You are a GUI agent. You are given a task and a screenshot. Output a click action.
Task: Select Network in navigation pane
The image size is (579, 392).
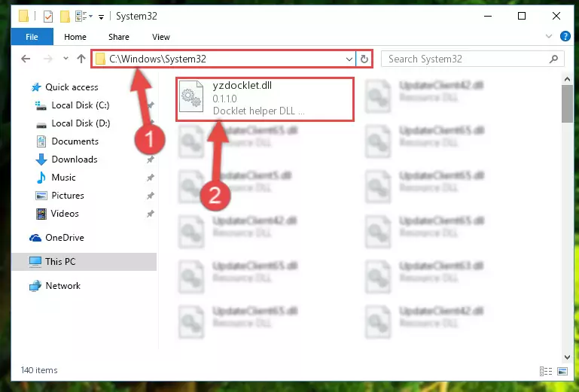pyautogui.click(x=62, y=286)
